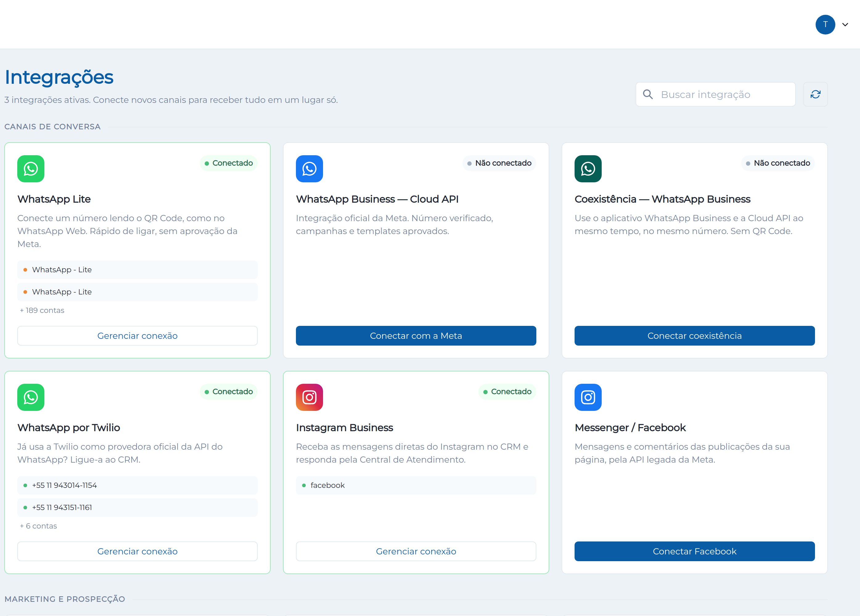Click the Não conectado badge on Cloud API card
The width and height of the screenshot is (860, 616).
click(499, 163)
